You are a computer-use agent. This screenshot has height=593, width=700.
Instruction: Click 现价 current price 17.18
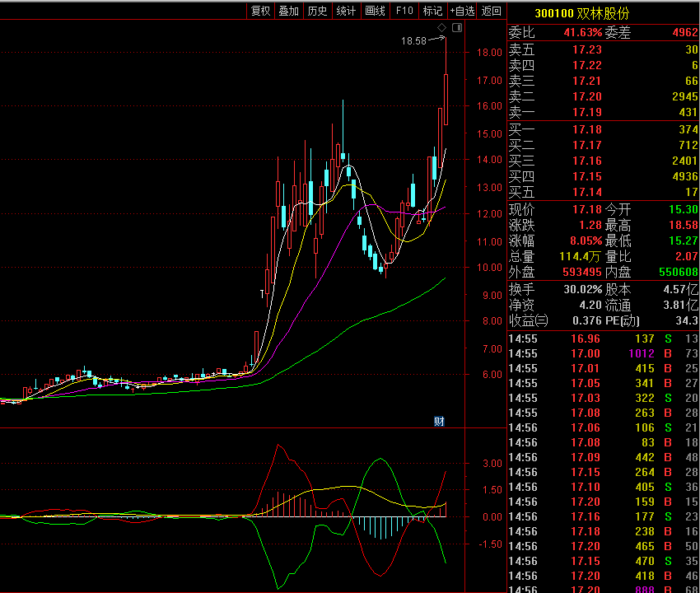[x=587, y=209]
